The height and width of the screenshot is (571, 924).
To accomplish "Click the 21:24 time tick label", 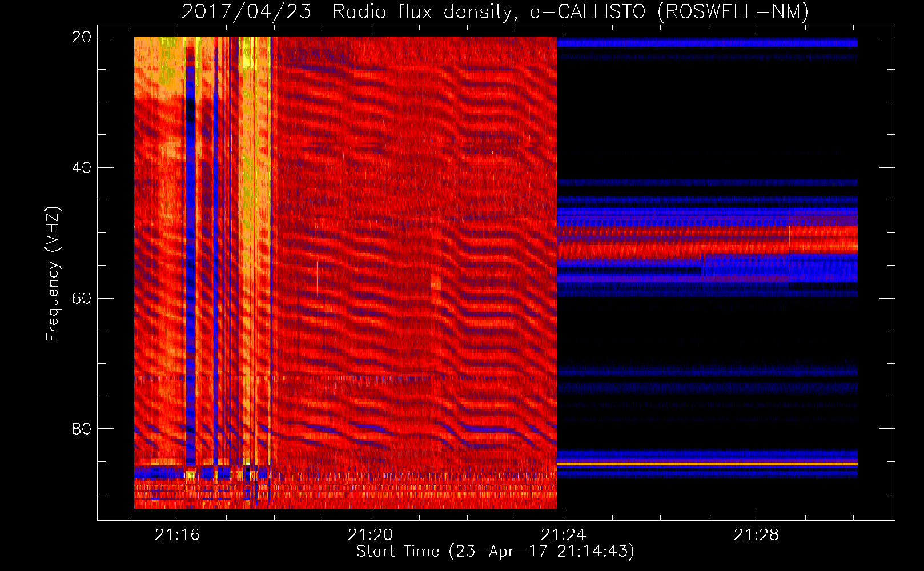I will pyautogui.click(x=564, y=535).
